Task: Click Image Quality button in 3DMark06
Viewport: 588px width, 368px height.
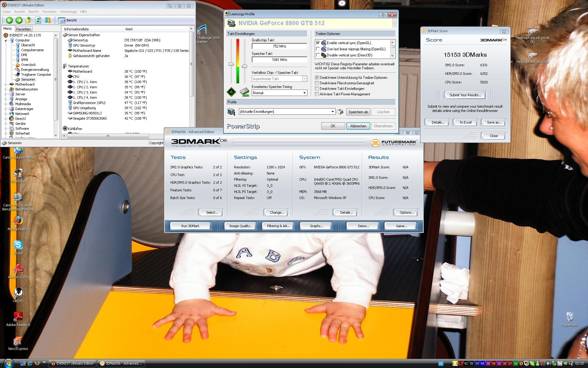Action: (241, 226)
